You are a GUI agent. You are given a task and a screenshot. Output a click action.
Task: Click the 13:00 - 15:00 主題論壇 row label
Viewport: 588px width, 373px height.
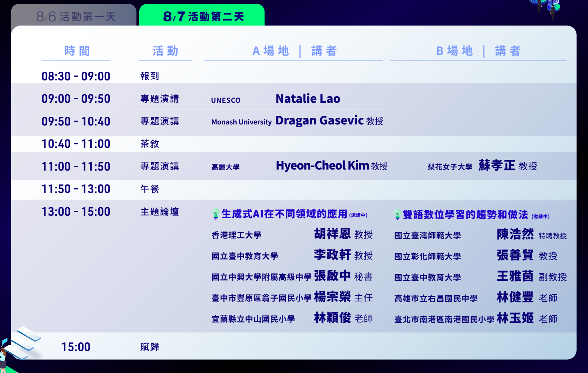click(x=160, y=212)
